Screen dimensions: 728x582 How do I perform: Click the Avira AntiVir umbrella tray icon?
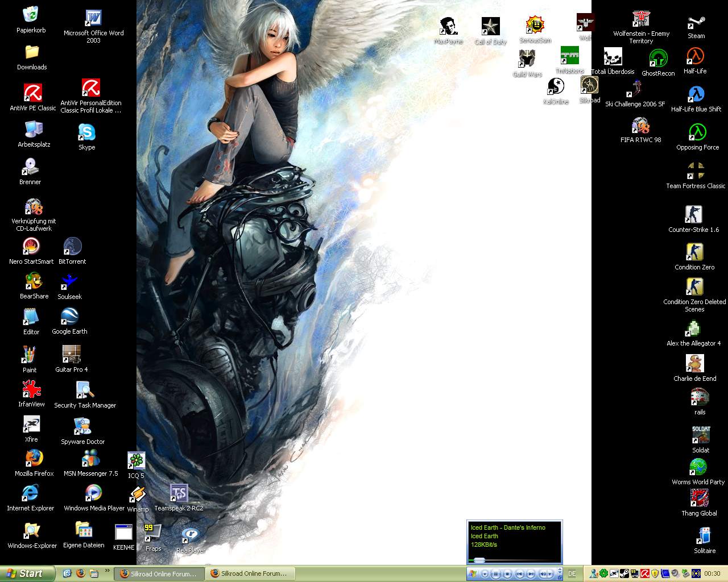pyautogui.click(x=645, y=573)
